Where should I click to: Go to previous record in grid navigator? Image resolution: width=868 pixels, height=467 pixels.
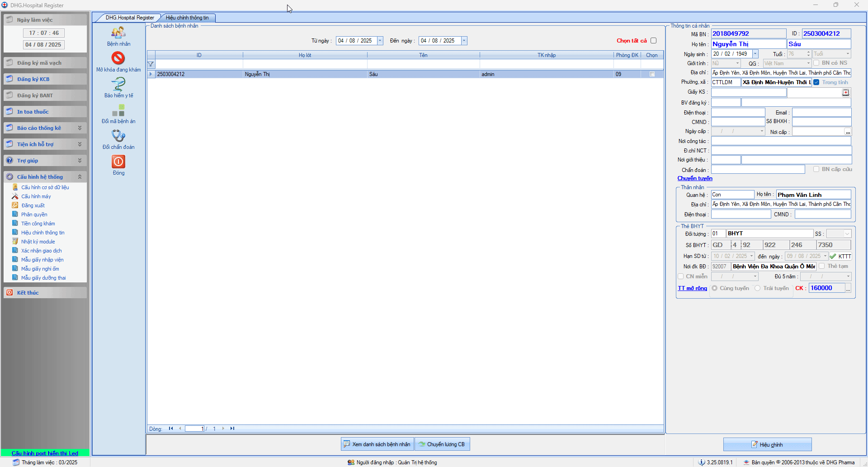(180, 429)
